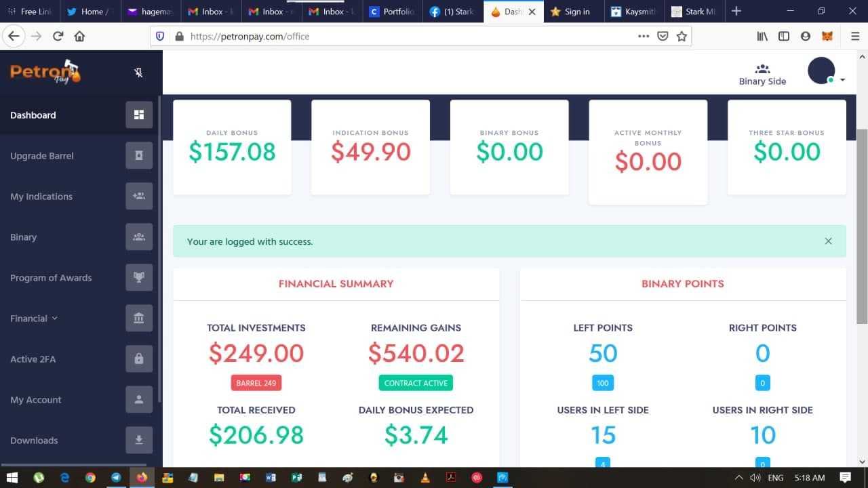Toggle the sidebar pin icon
Viewport: 868px width, 488px height.
point(138,73)
